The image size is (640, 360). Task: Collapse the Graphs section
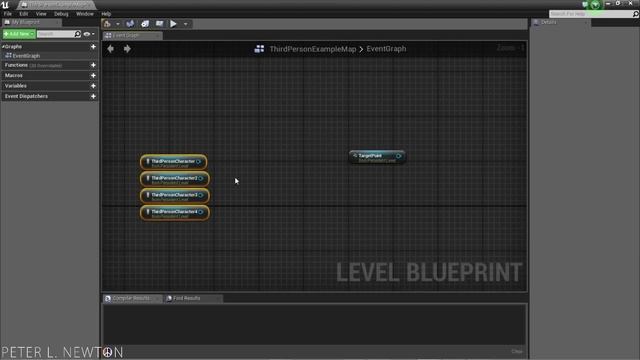point(3,47)
